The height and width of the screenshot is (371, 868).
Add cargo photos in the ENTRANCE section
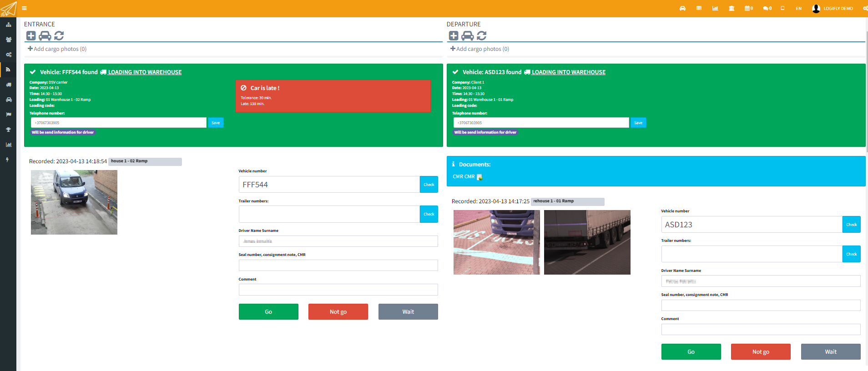[x=57, y=49]
